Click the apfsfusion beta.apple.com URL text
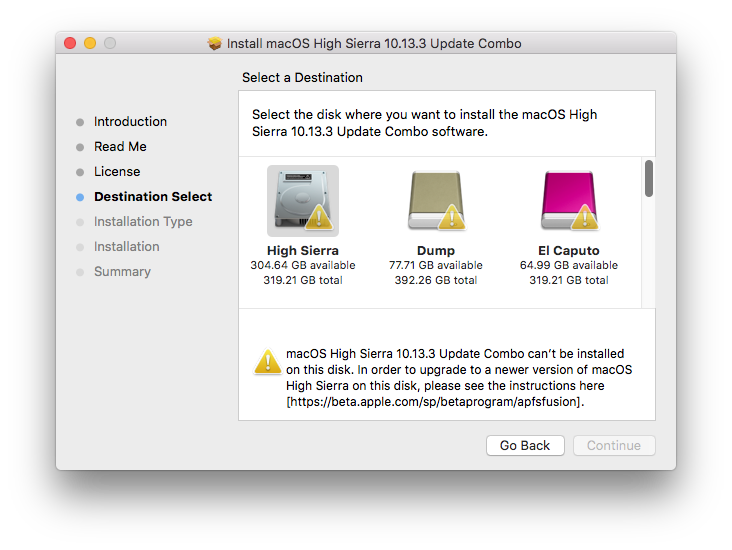The image size is (732, 550). [435, 402]
